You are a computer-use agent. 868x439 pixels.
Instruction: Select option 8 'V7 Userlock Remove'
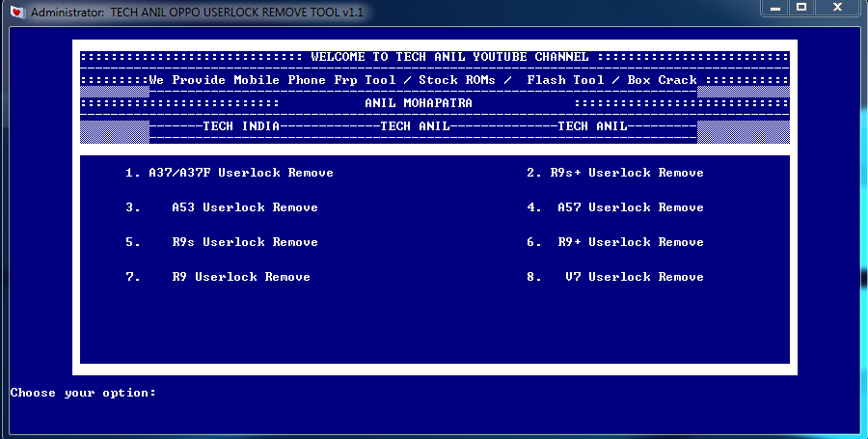click(615, 277)
